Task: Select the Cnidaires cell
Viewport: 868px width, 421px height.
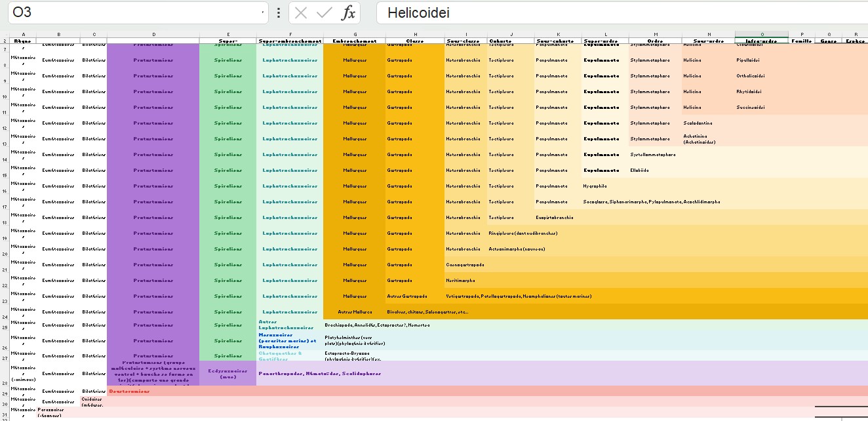Action: click(94, 401)
